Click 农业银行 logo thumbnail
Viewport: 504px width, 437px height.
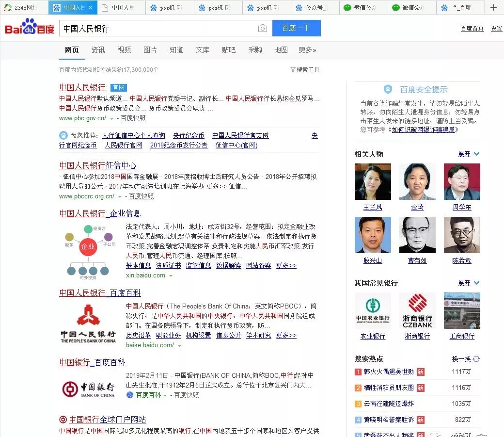click(373, 310)
